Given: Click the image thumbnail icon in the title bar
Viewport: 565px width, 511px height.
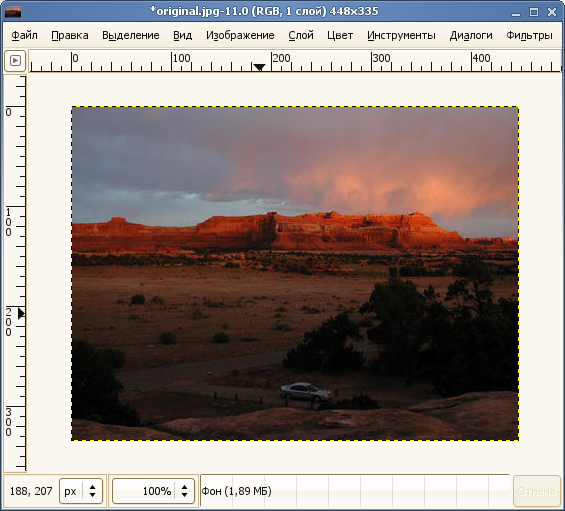Looking at the screenshot, I should 13,12.
